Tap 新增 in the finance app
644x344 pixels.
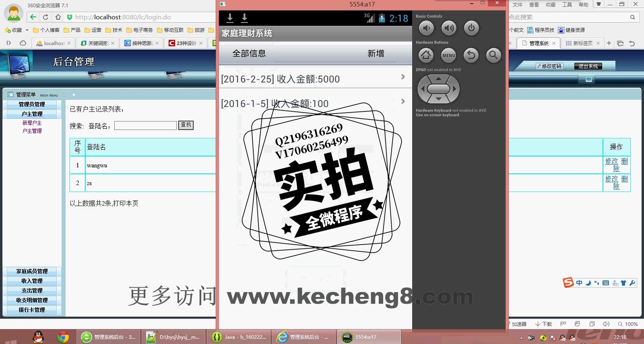(x=376, y=54)
